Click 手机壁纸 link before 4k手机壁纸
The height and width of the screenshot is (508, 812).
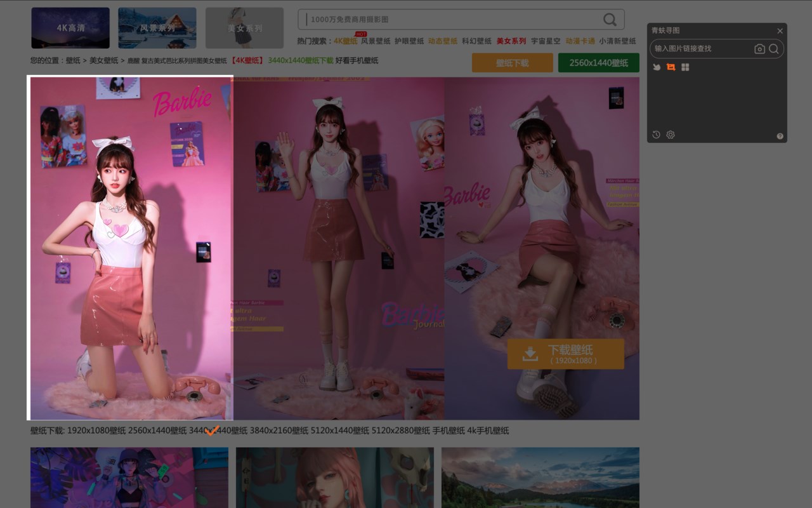click(x=449, y=431)
